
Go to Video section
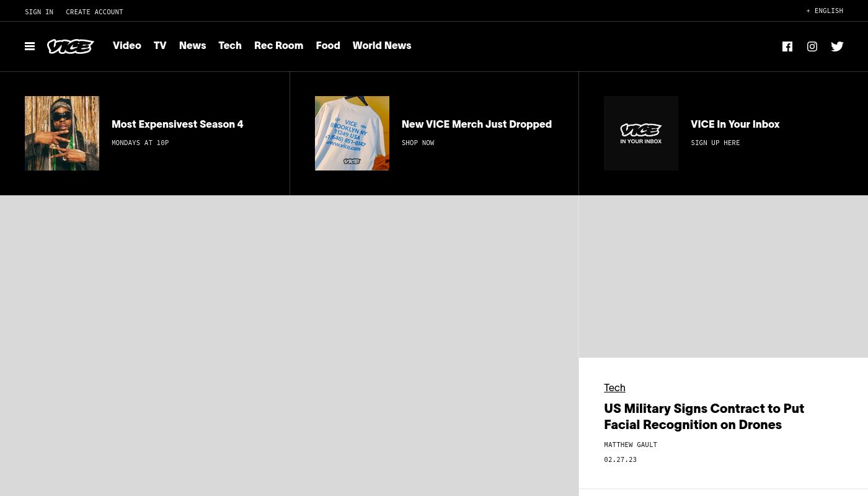point(127,46)
